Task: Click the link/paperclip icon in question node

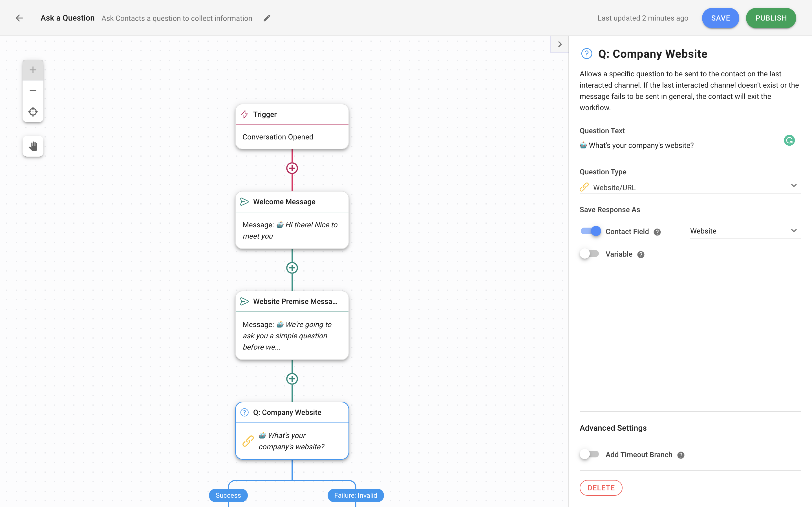Action: click(248, 441)
